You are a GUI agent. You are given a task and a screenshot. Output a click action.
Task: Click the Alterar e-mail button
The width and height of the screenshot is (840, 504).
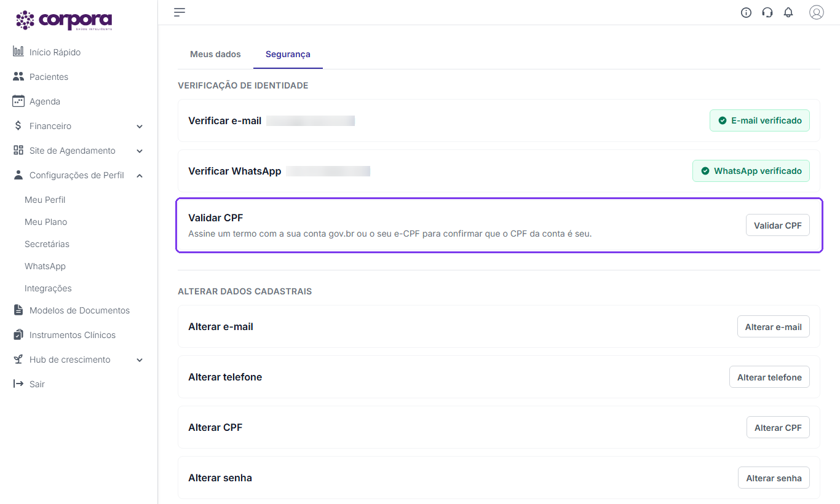coord(774,326)
